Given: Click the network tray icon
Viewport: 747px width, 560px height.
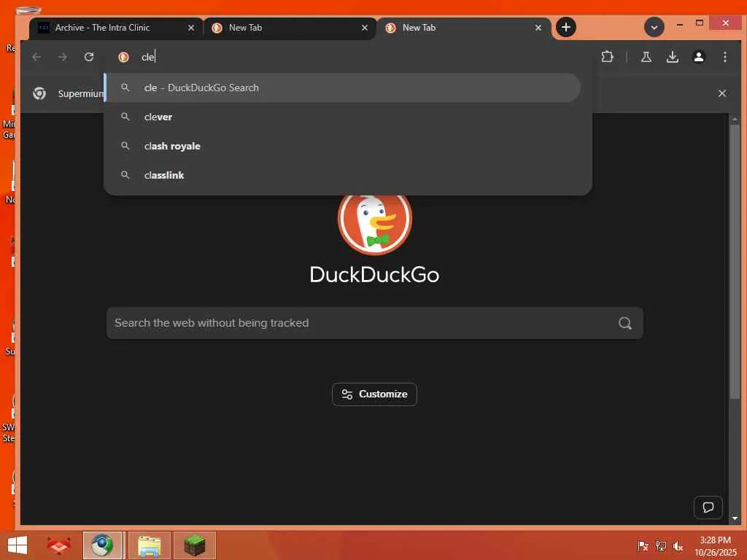Looking at the screenshot, I should tap(660, 545).
